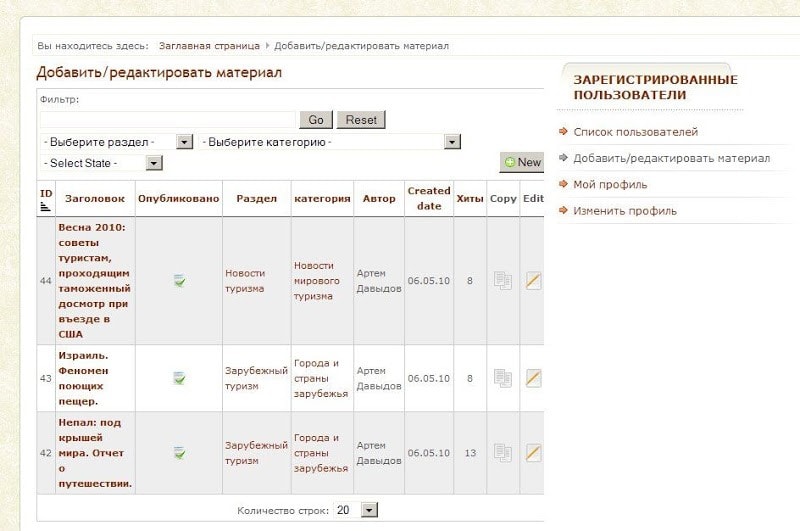800x531 pixels.
Task: Edit article 44 with the pencil icon
Action: tap(533, 281)
